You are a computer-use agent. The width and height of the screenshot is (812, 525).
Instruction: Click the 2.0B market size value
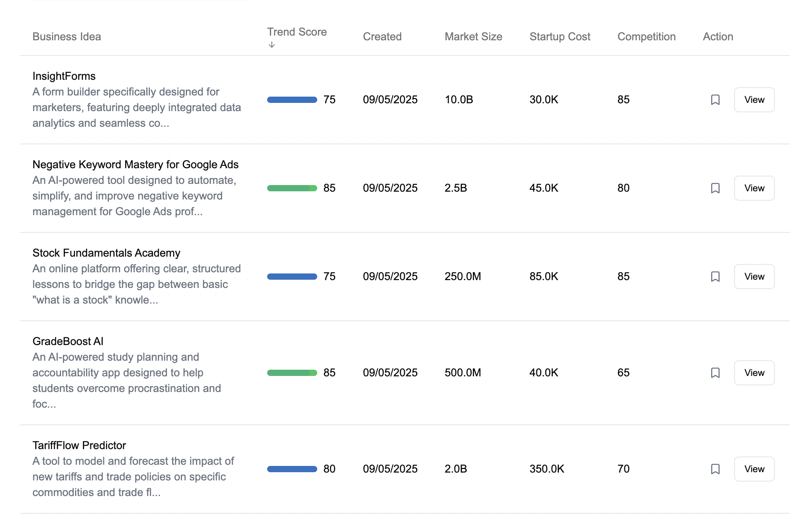456,469
